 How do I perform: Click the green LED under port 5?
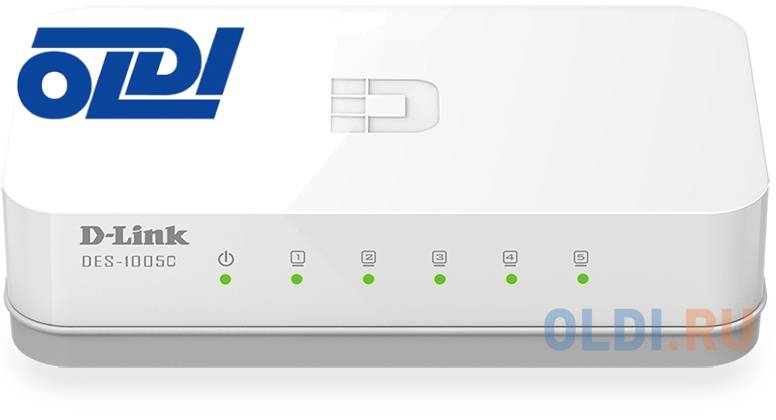(583, 279)
